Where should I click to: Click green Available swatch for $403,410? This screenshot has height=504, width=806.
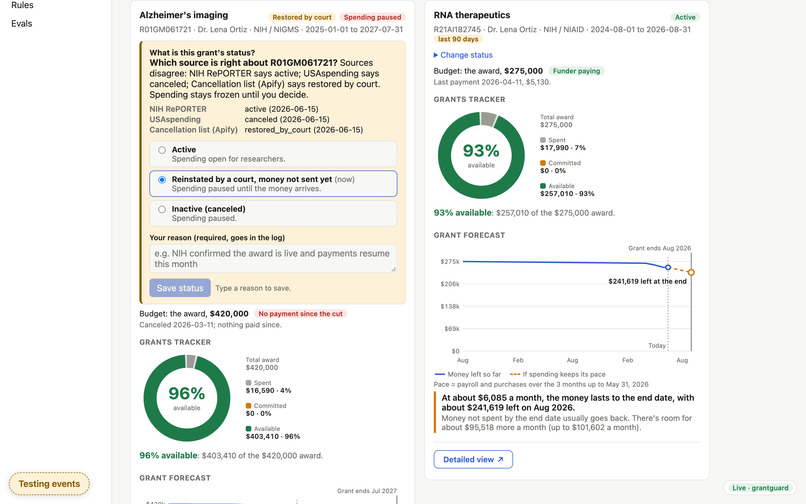pyautogui.click(x=248, y=429)
